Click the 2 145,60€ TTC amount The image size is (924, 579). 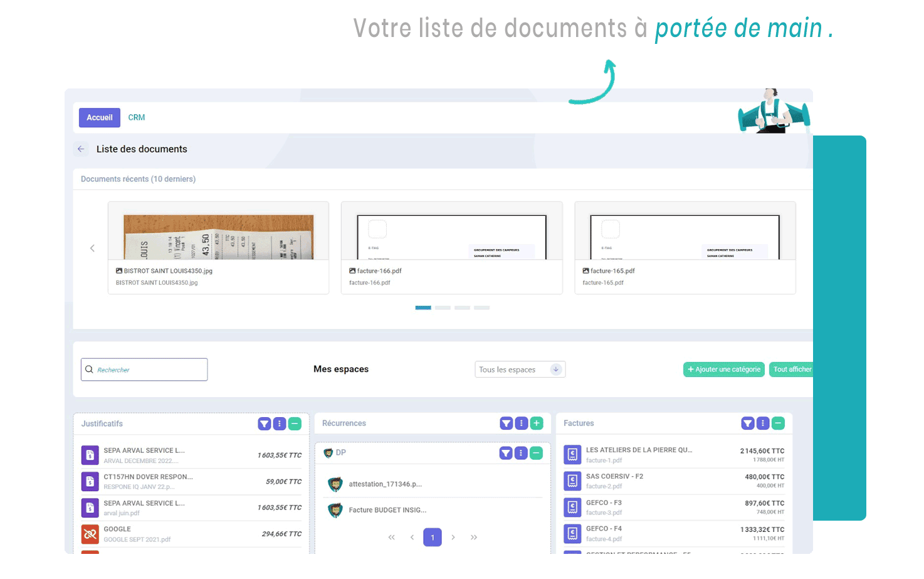pos(762,451)
